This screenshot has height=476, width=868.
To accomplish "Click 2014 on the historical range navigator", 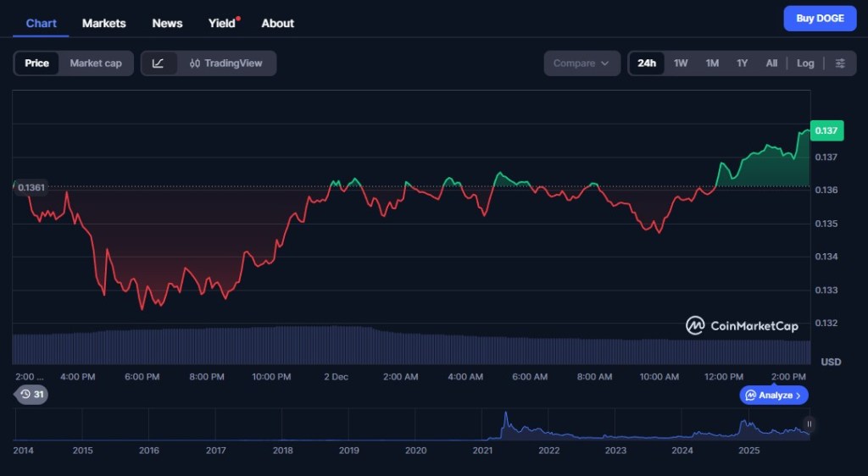I will click(23, 450).
